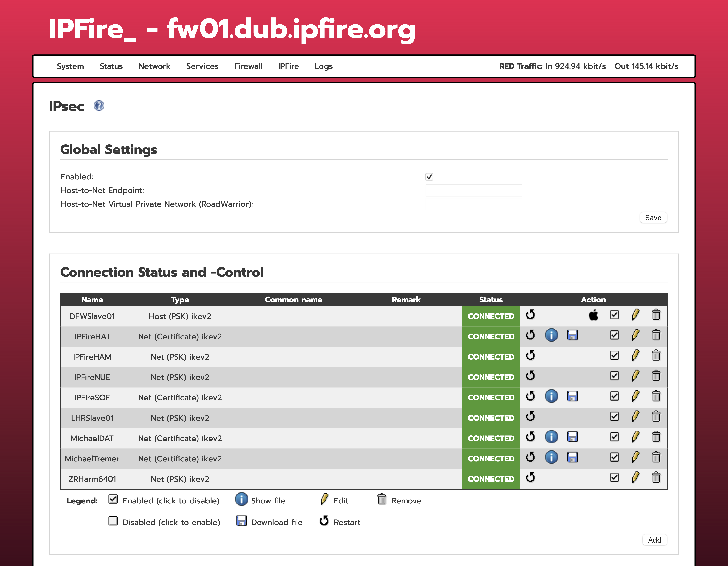This screenshot has width=728, height=566.
Task: Remove the DFWSlave01 connection
Action: (656, 315)
